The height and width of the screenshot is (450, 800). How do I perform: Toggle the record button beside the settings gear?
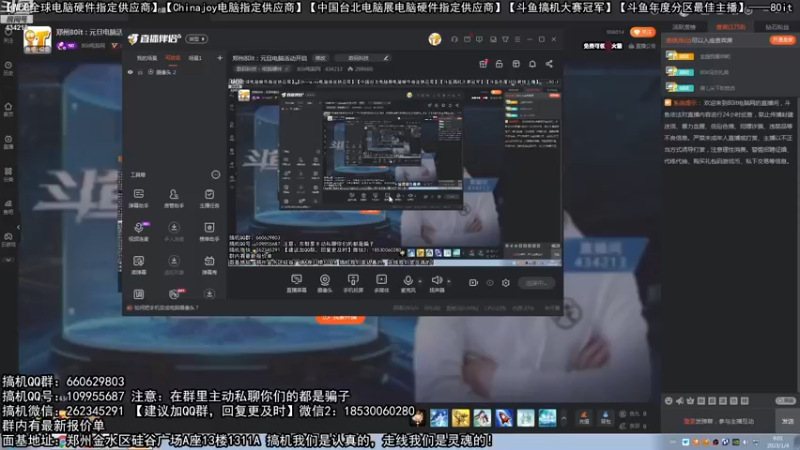pyautogui.click(x=473, y=283)
